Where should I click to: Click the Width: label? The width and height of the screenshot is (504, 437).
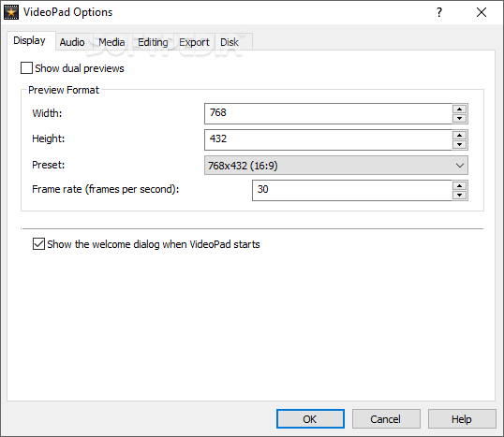pos(47,113)
